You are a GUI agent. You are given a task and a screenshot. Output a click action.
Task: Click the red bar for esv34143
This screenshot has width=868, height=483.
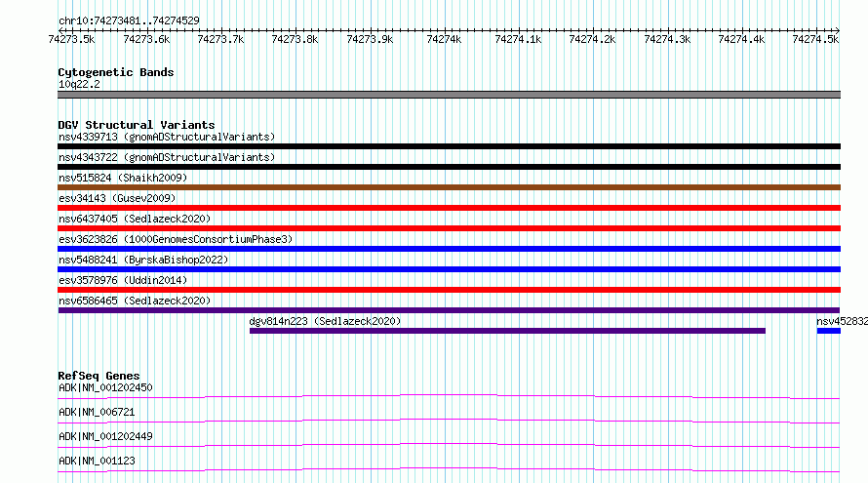tap(449, 208)
